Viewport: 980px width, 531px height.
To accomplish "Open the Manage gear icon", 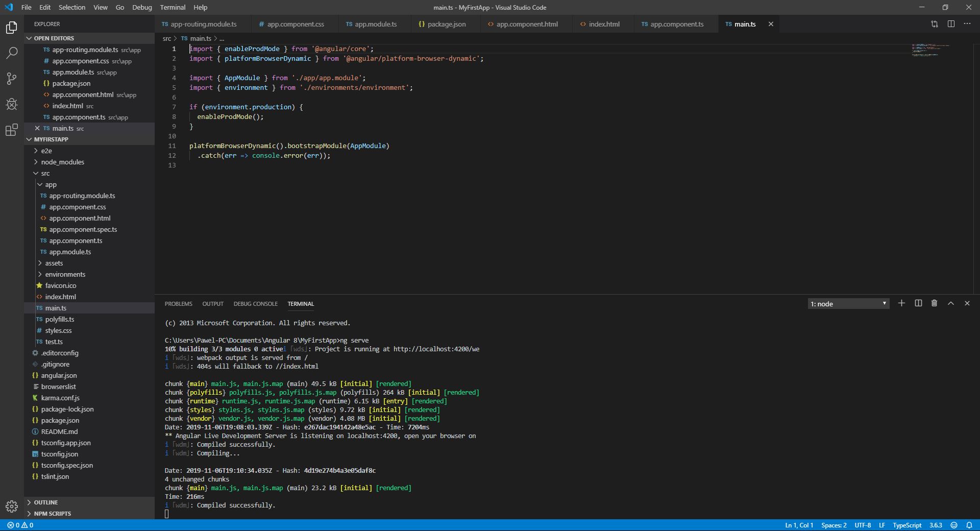I will click(12, 506).
